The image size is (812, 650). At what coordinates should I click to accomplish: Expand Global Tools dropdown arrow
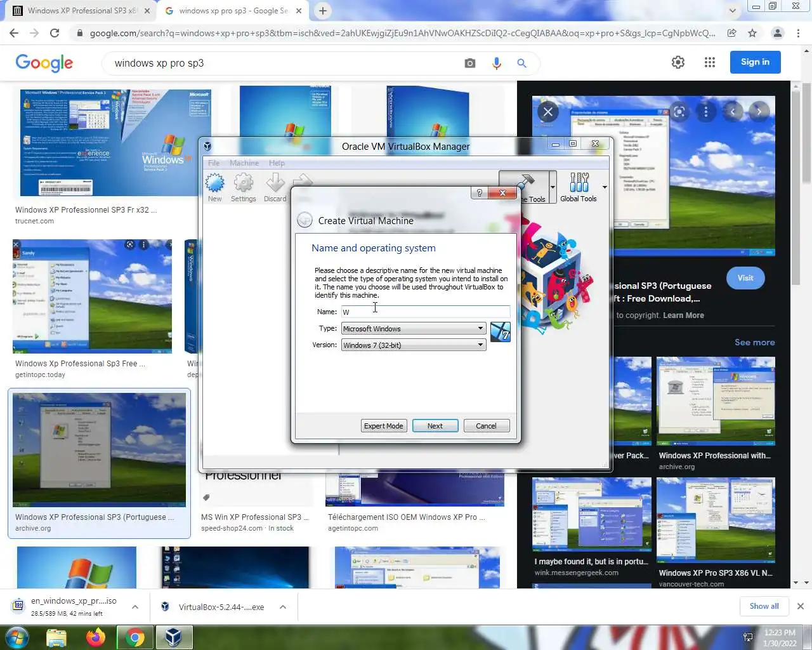tap(605, 187)
